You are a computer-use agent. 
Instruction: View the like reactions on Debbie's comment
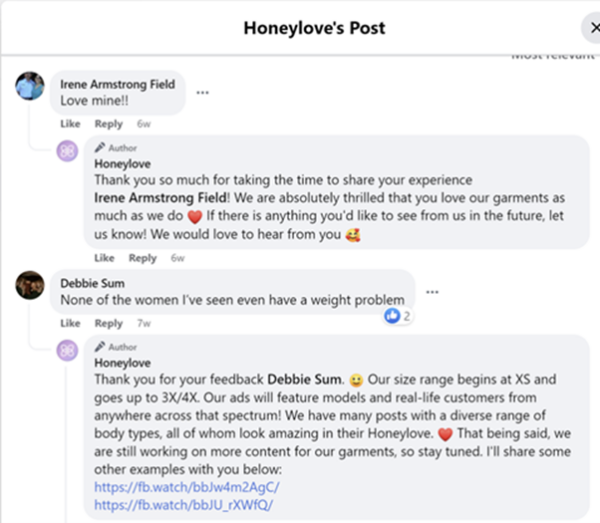398,315
